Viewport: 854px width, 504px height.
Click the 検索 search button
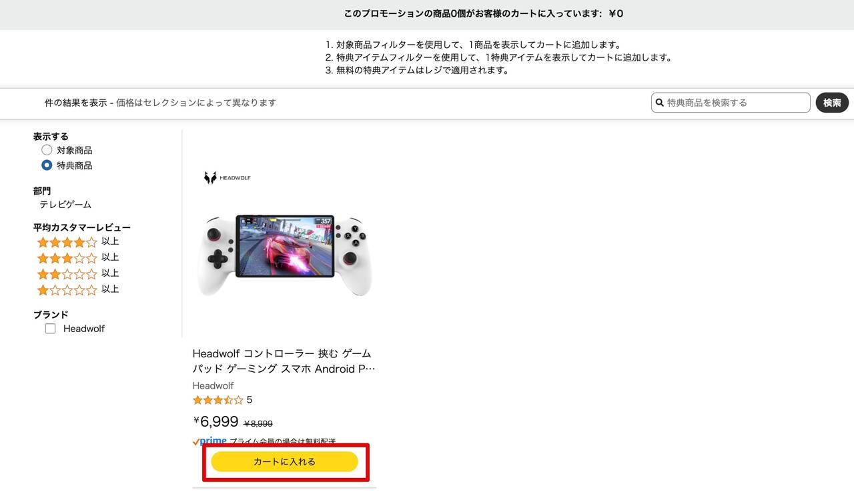[832, 103]
